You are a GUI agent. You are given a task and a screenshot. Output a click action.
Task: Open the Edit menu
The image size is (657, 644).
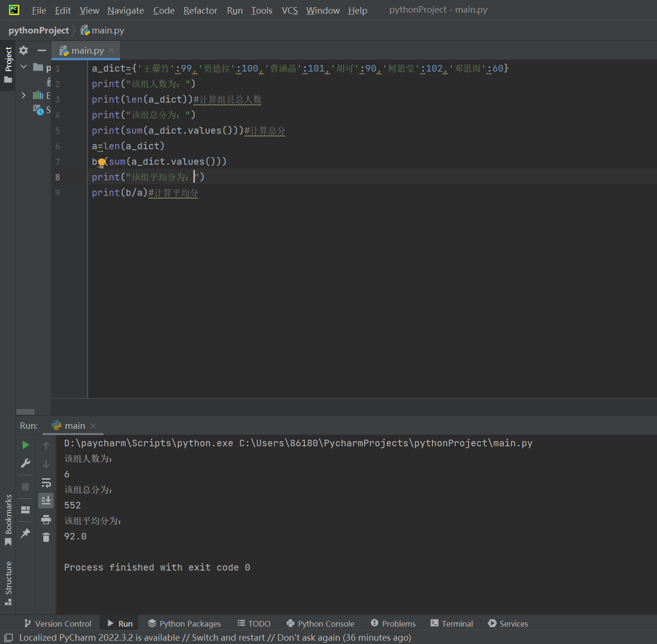point(63,10)
